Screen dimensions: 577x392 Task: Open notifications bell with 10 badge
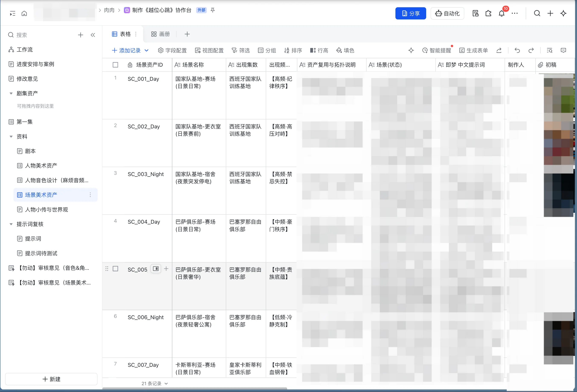(x=502, y=13)
